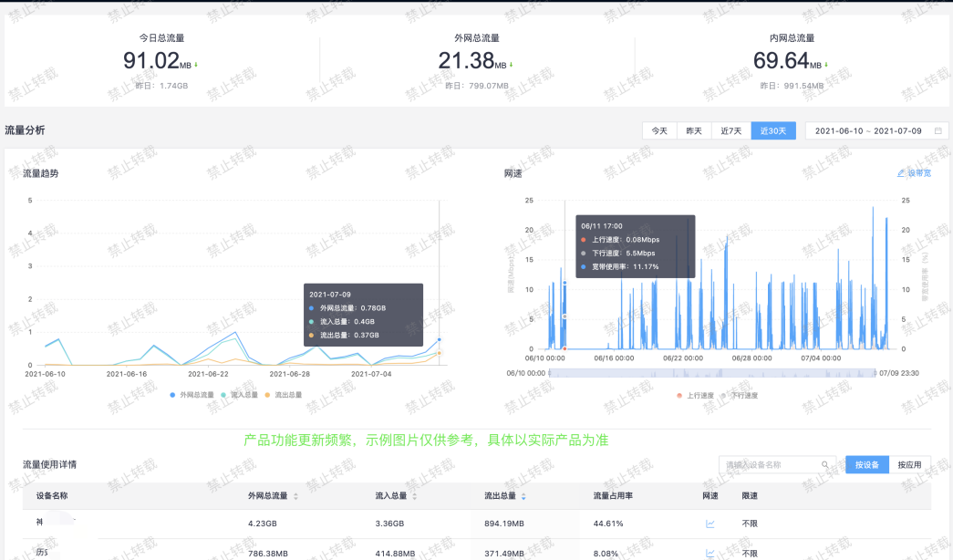Toggle 上行速度 legend series
The width and height of the screenshot is (953, 560).
click(x=695, y=395)
